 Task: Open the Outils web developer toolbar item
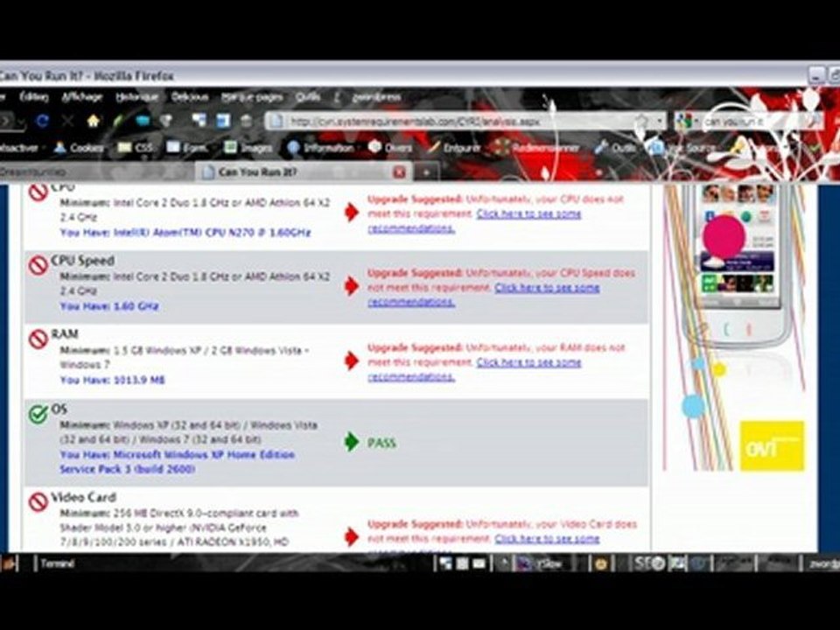(x=616, y=147)
